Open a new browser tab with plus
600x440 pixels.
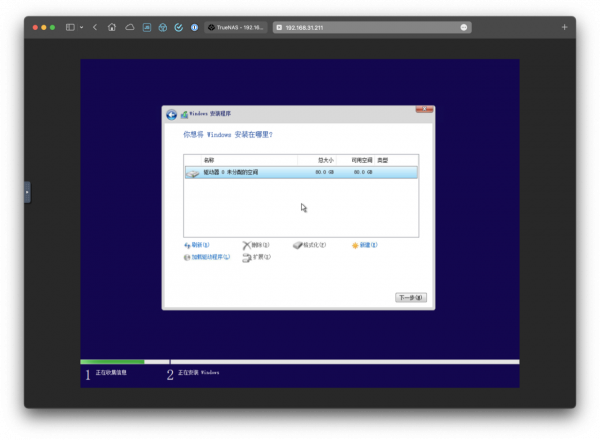click(564, 27)
